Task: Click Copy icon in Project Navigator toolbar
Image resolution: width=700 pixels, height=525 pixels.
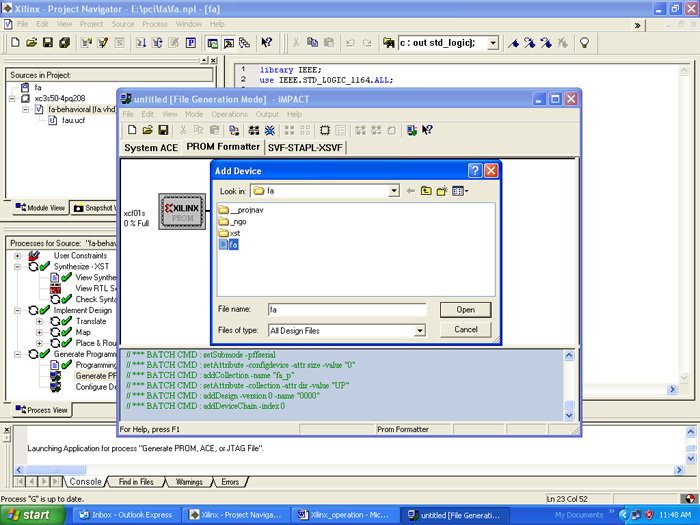Action: click(312, 43)
